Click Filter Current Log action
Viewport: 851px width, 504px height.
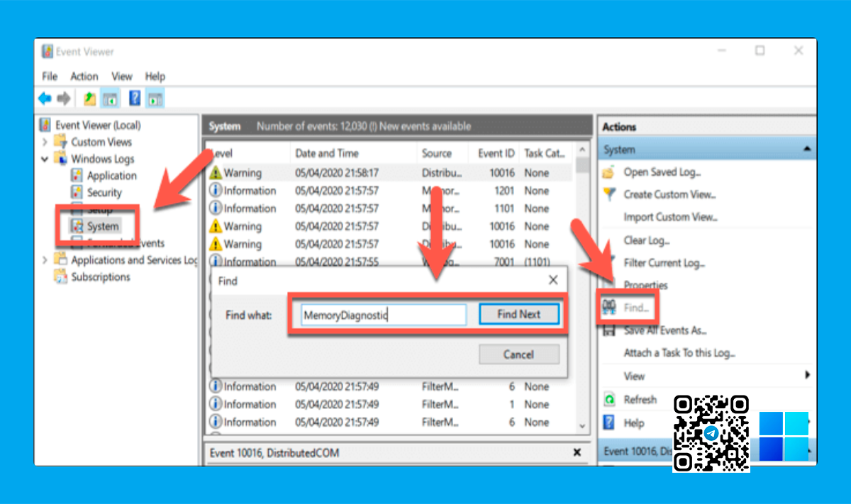point(664,263)
